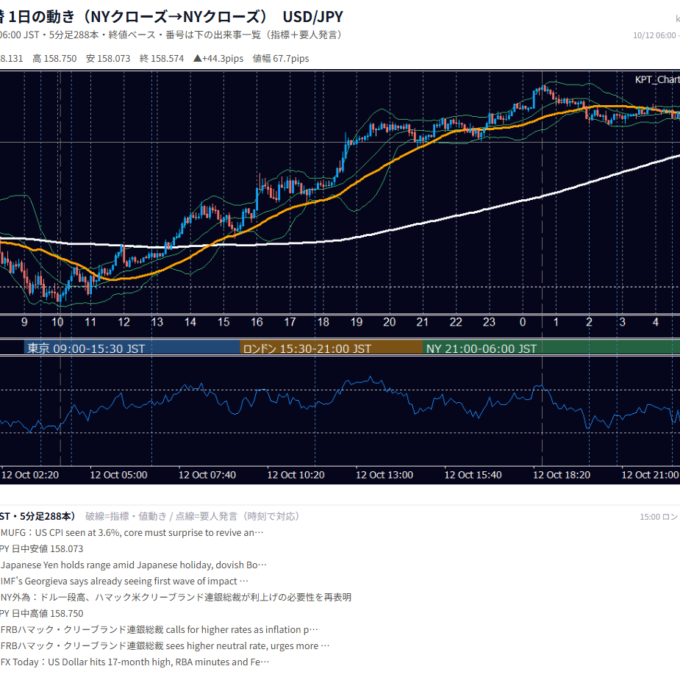
Task: Click hour axis label 10
Action: (x=57, y=322)
